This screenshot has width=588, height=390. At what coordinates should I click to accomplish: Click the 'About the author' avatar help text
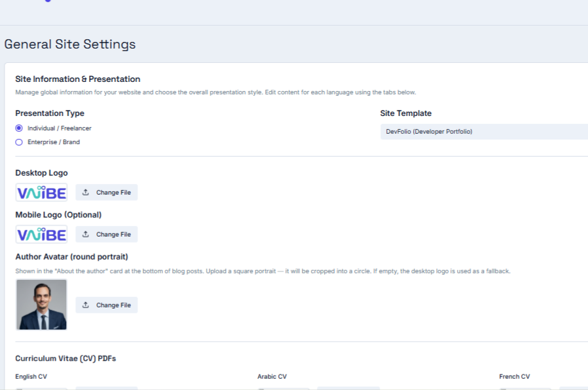coord(263,271)
